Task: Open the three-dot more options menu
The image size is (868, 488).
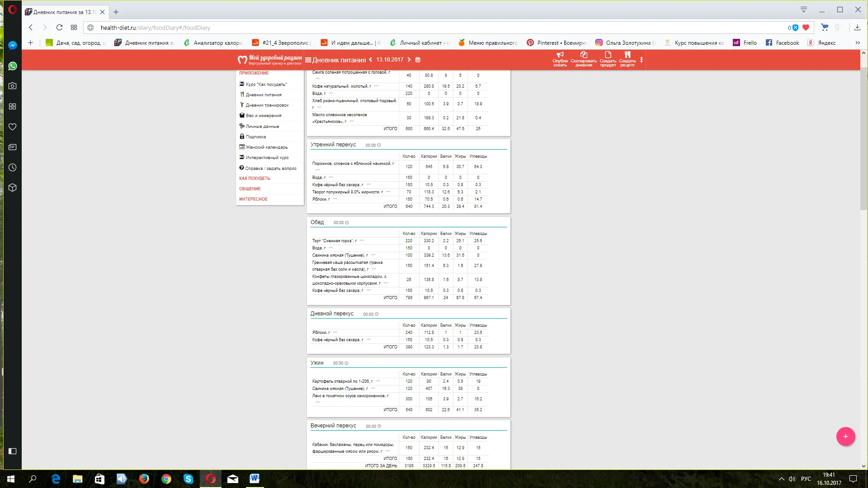Action: (x=641, y=60)
